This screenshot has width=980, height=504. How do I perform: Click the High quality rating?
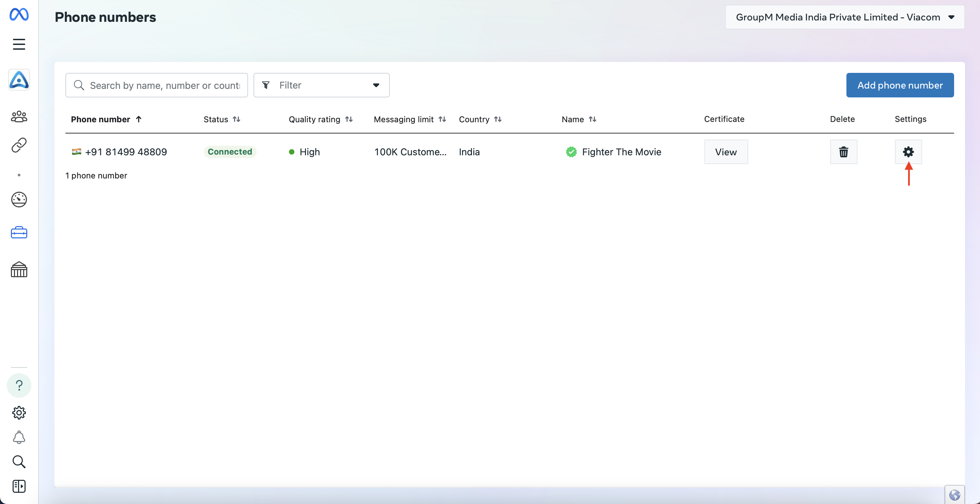[309, 152]
